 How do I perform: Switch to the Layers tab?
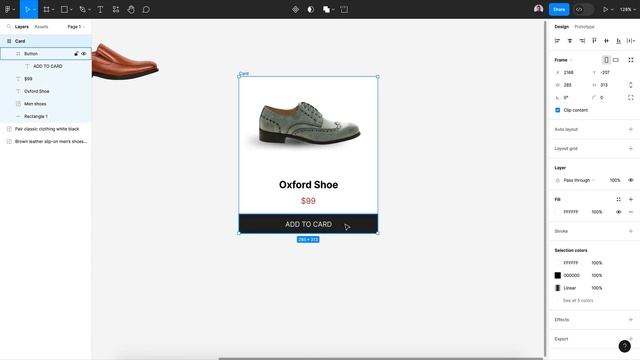pyautogui.click(x=22, y=27)
